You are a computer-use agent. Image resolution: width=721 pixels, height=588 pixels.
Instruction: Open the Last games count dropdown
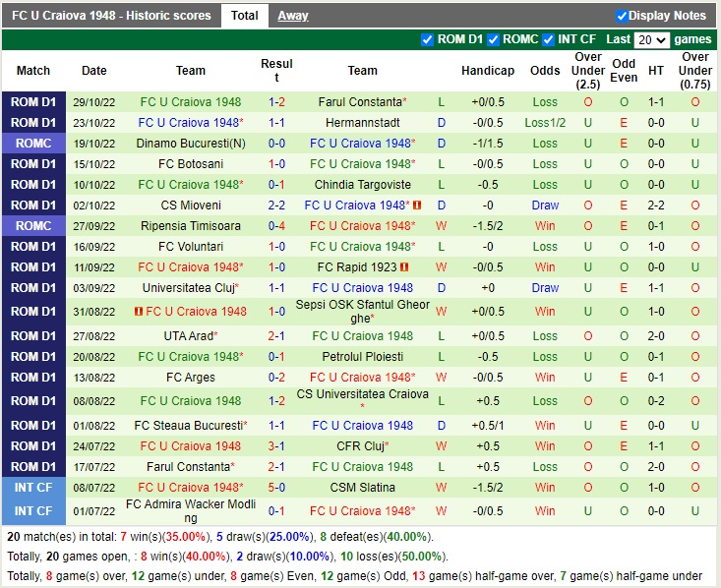[651, 40]
